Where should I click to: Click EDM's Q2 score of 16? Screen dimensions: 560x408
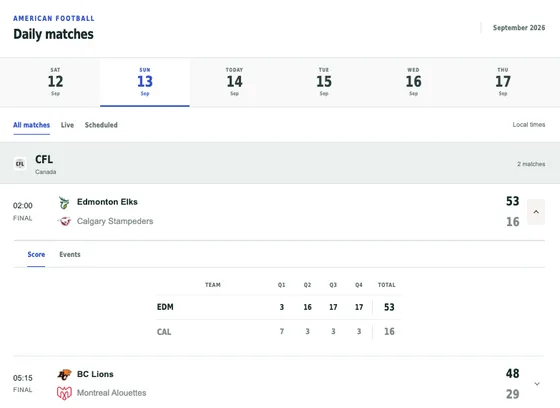click(x=308, y=307)
